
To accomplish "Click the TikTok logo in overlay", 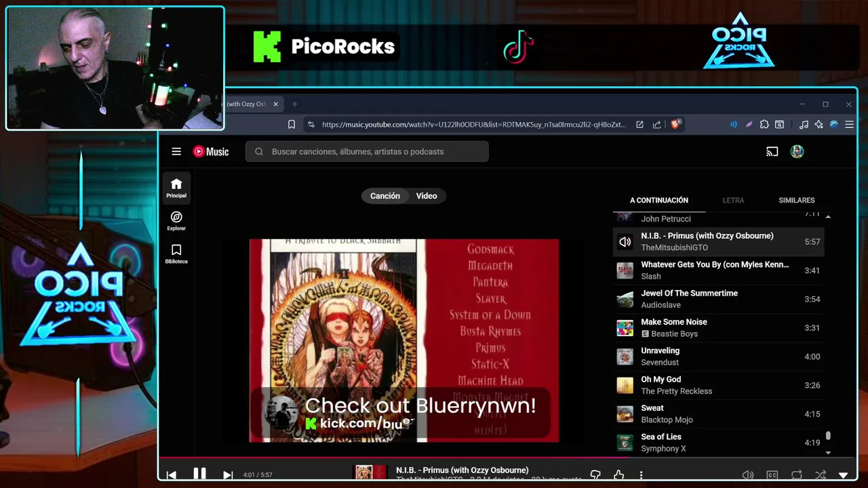I will tap(518, 47).
